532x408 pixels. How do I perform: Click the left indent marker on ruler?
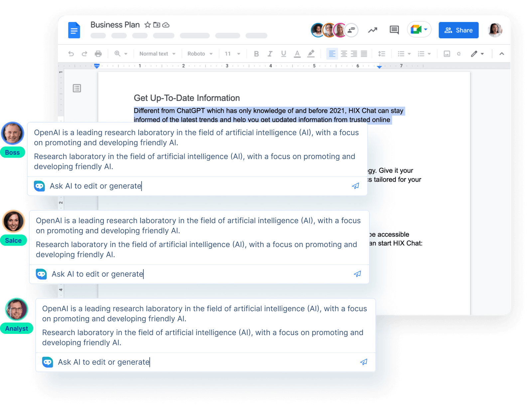pyautogui.click(x=97, y=66)
